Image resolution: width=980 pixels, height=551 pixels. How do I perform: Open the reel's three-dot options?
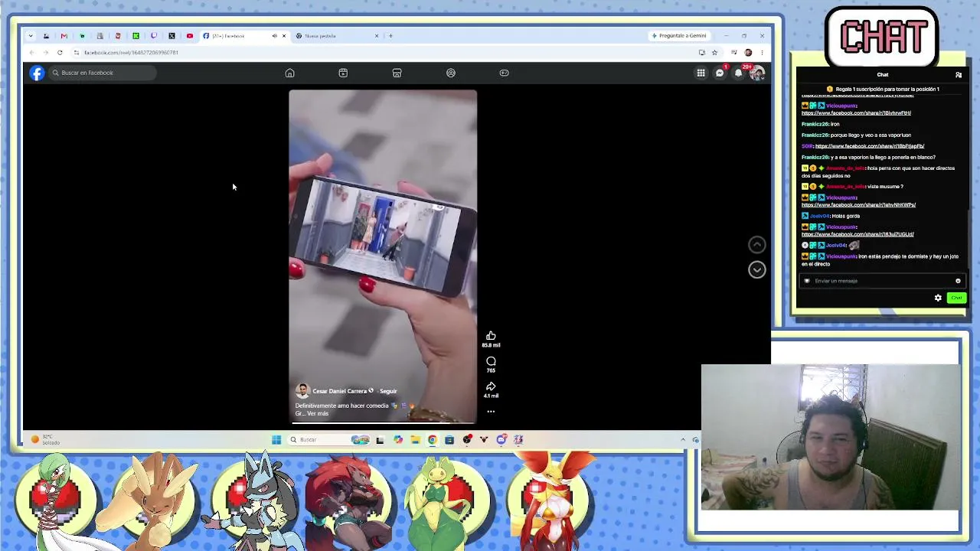coord(491,412)
